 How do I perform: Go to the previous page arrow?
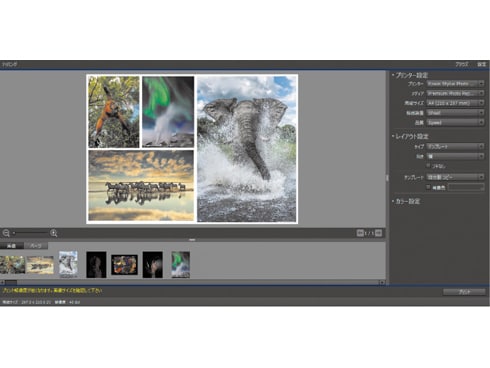360,233
